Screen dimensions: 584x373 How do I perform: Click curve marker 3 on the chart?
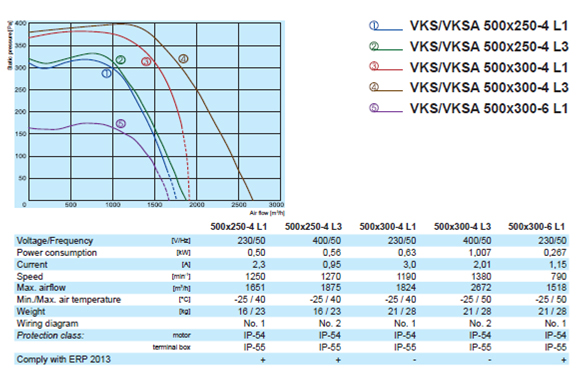coord(146,61)
